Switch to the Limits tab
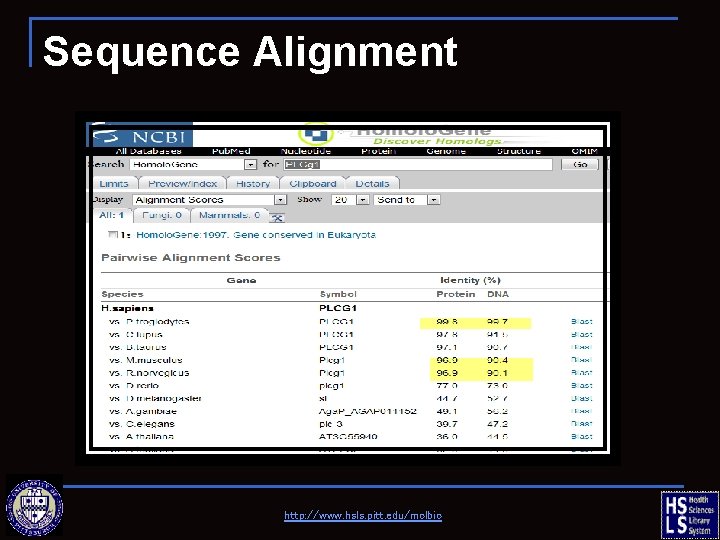This screenshot has height=540, width=720. [x=114, y=184]
